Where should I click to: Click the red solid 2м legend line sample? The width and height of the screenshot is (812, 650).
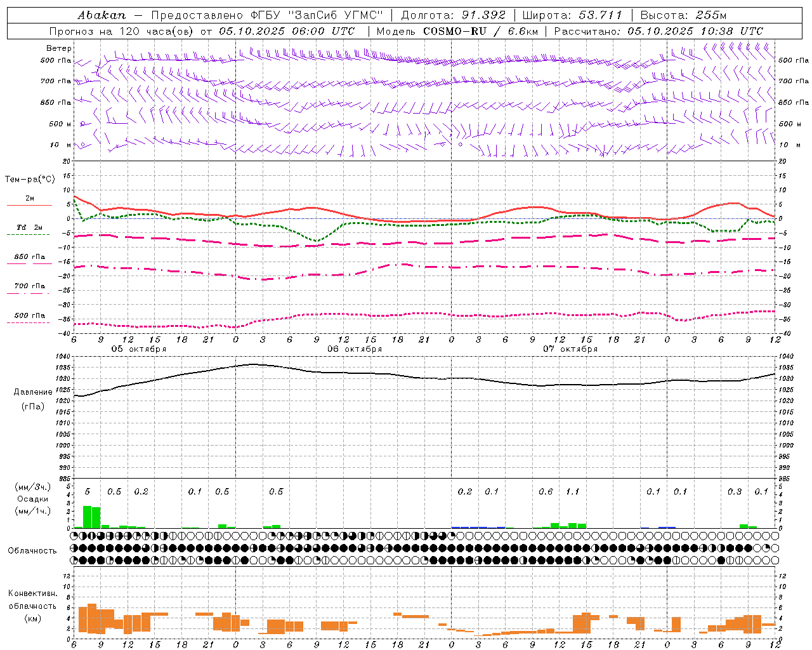(30, 205)
